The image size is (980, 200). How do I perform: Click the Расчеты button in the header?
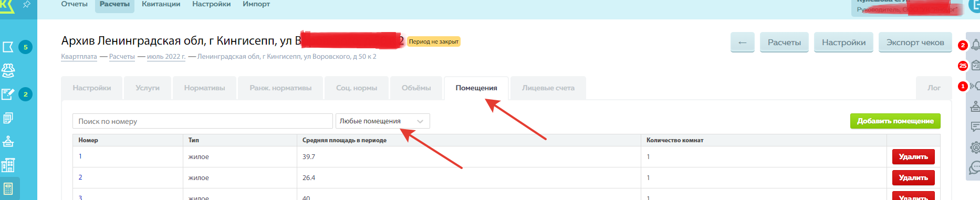tap(784, 43)
